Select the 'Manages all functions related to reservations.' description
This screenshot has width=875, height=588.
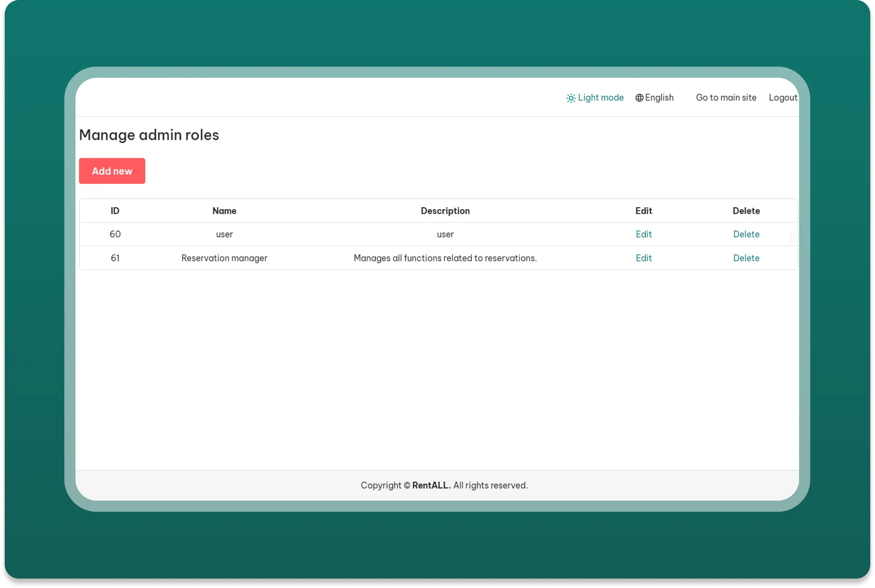pos(445,258)
